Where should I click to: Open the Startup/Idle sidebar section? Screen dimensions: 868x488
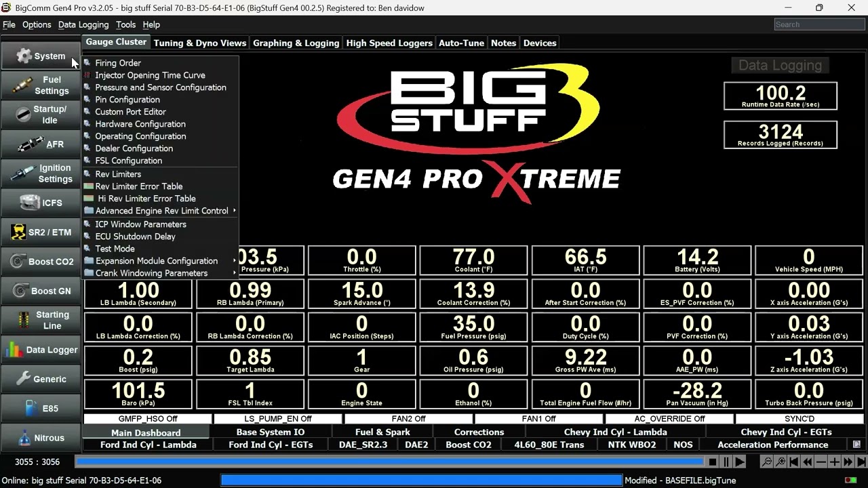click(41, 115)
